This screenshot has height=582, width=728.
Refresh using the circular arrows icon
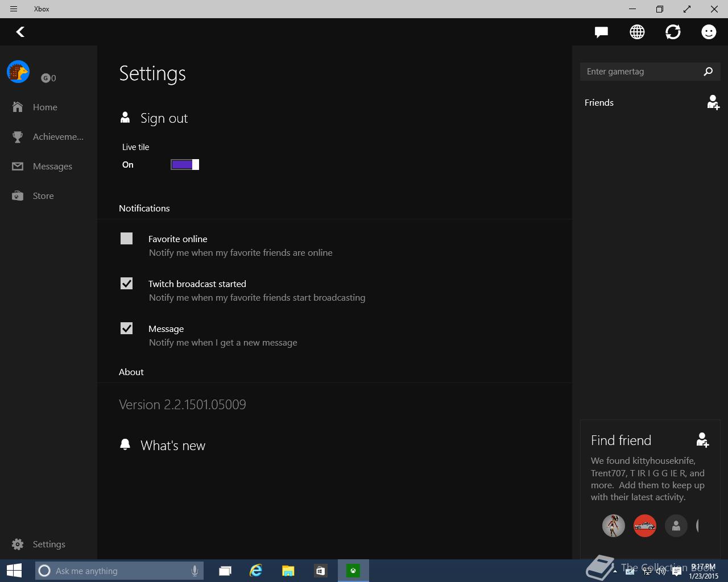pos(673,32)
